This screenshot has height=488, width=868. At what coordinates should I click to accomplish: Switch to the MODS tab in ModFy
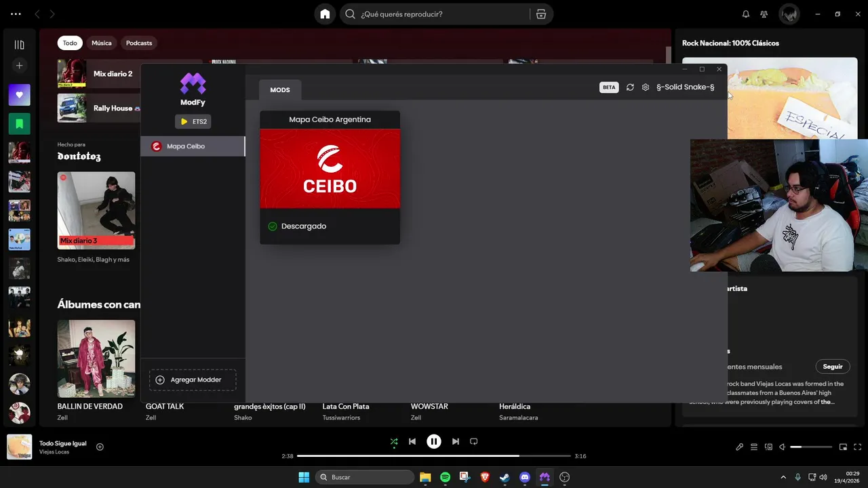(280, 89)
